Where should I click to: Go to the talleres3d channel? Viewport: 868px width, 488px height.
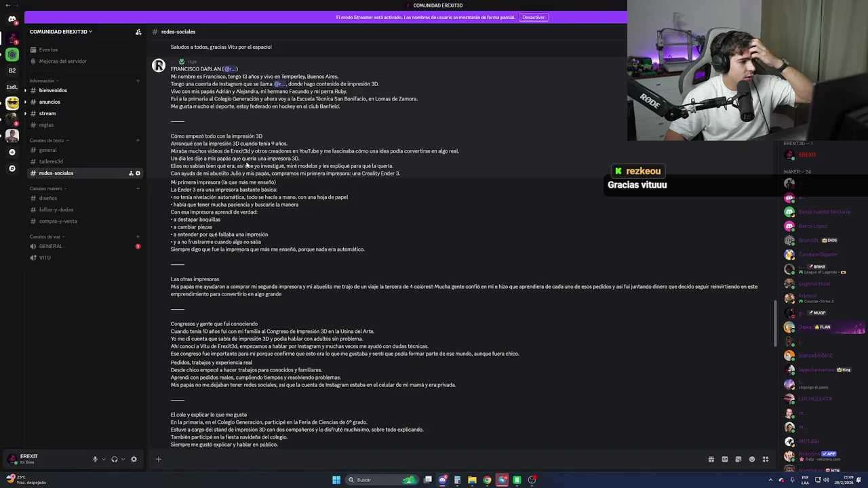pyautogui.click(x=85, y=161)
